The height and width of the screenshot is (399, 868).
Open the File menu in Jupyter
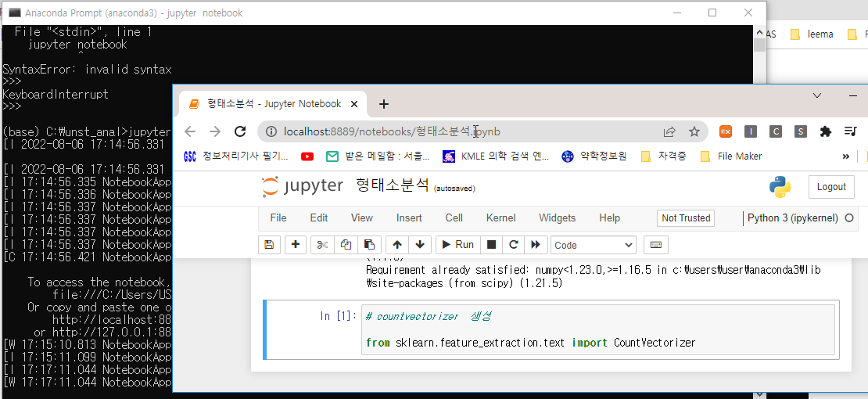pos(278,217)
